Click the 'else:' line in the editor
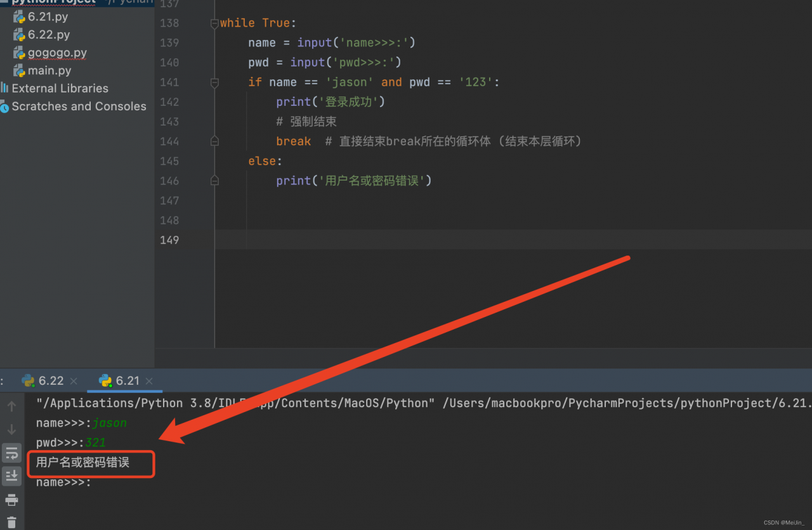The image size is (812, 530). [265, 161]
